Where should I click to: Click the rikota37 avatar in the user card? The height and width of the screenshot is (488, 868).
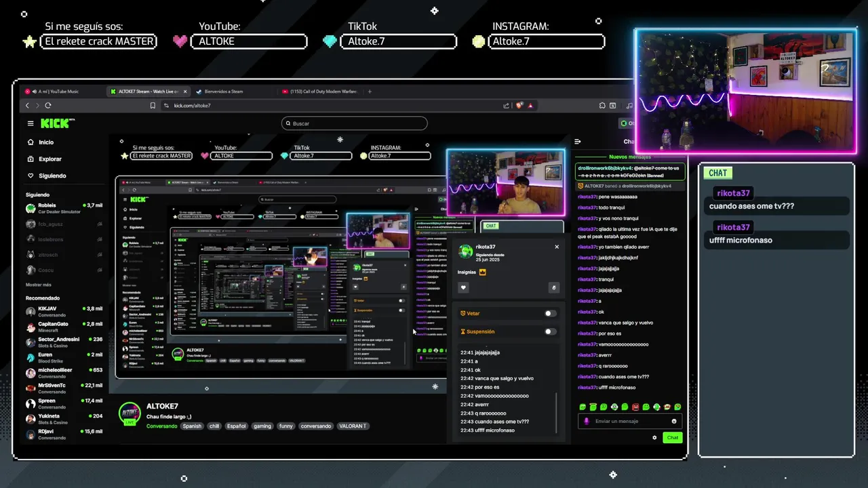466,251
